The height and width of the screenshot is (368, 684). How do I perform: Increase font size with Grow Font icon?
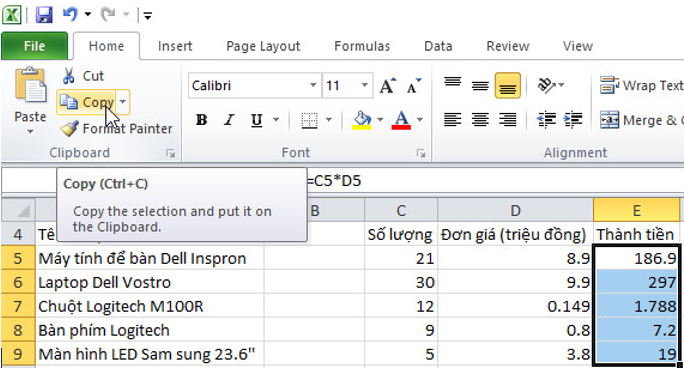(388, 85)
